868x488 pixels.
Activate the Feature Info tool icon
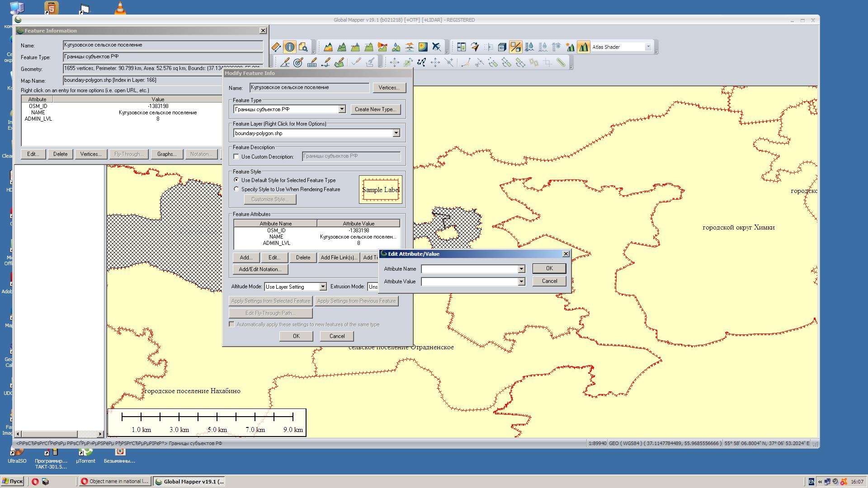click(x=290, y=47)
